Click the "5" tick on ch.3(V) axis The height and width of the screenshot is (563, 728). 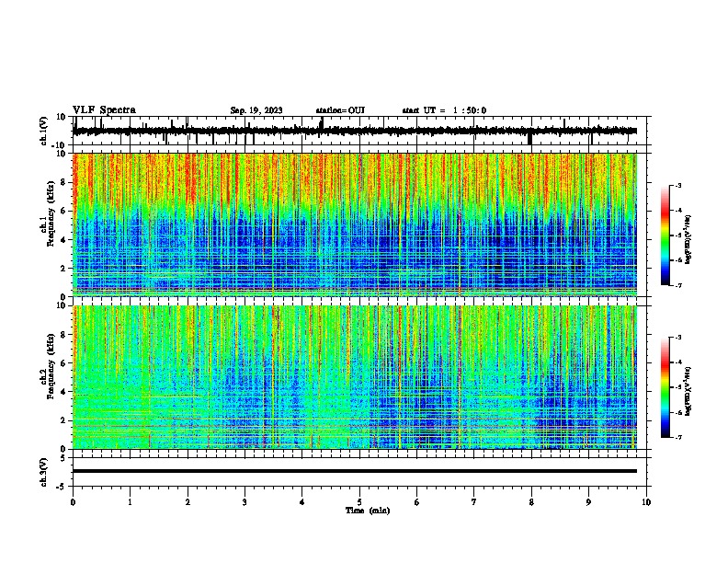64,458
